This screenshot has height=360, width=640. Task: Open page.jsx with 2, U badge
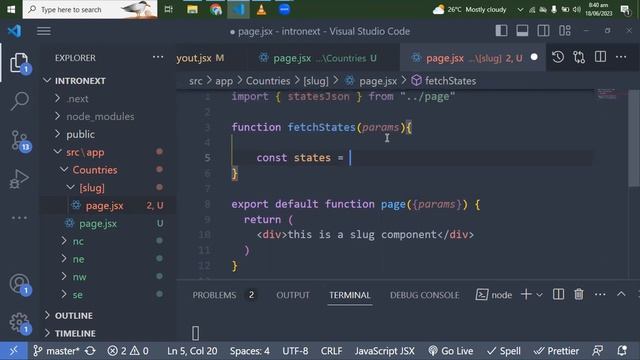tap(108, 206)
